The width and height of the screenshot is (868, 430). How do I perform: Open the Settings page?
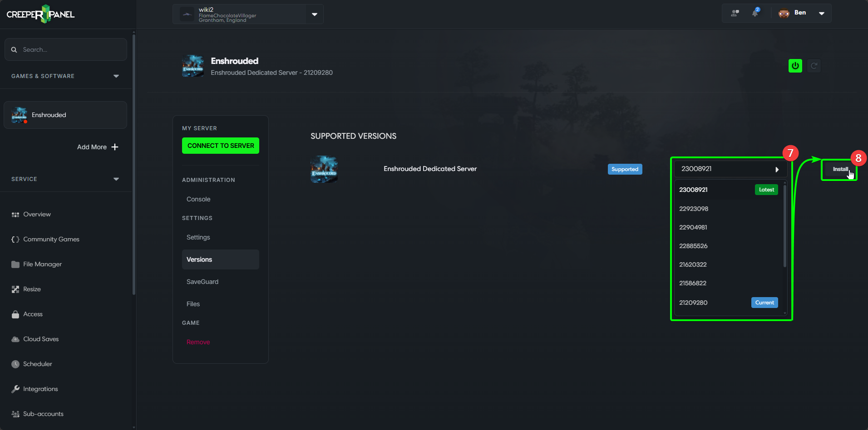(x=198, y=237)
